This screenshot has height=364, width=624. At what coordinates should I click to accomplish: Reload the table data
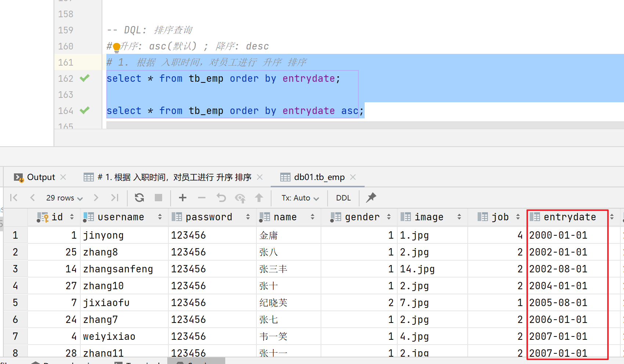[139, 198]
